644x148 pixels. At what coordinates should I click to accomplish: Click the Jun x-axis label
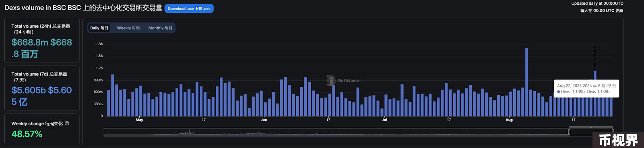pyautogui.click(x=264, y=120)
